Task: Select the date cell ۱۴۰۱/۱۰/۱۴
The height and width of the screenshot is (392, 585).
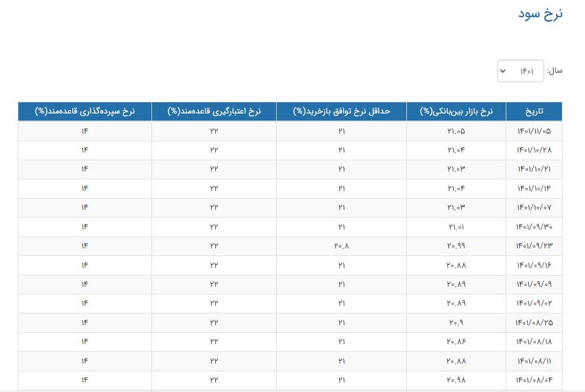Action: (534, 189)
